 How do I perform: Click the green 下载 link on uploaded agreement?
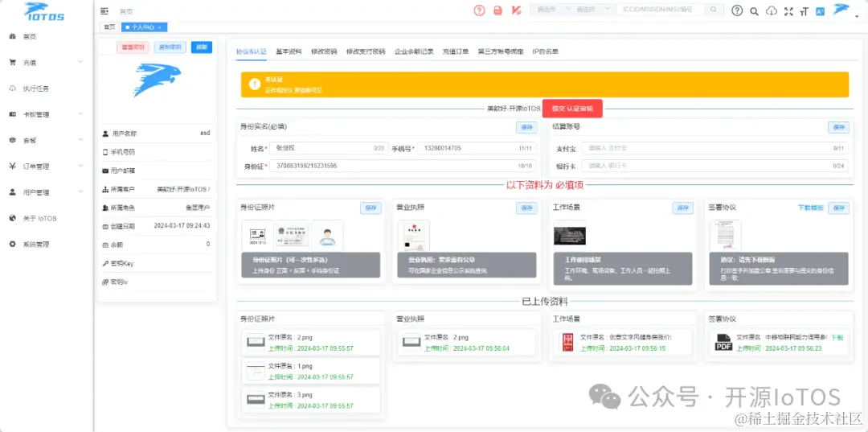tap(837, 337)
